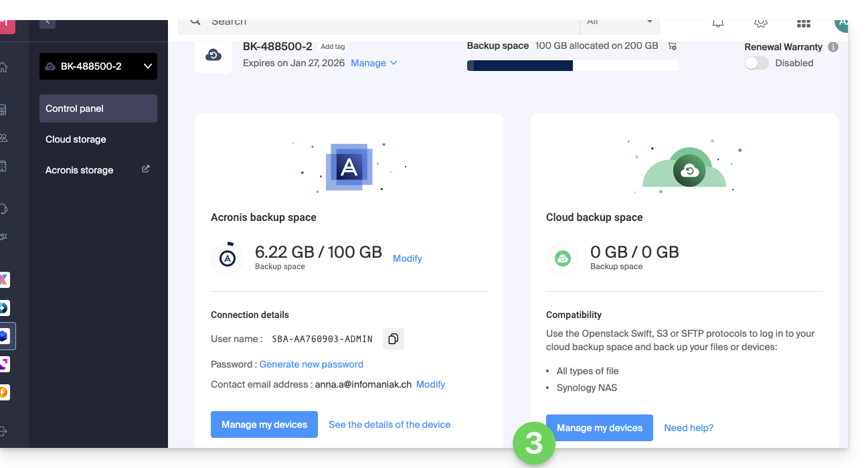Click the logout arrow icon at bottom of left rail
The width and height of the screenshot is (868, 468).
pos(3,431)
